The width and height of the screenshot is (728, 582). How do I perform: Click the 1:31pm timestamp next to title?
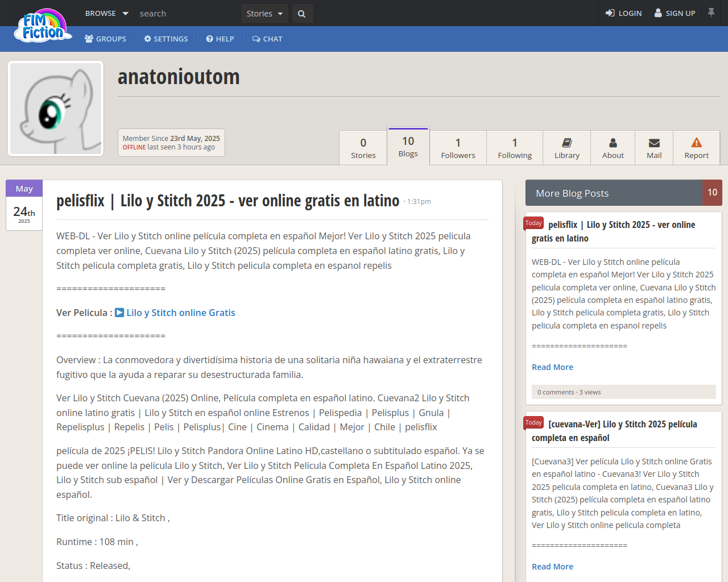tap(419, 202)
